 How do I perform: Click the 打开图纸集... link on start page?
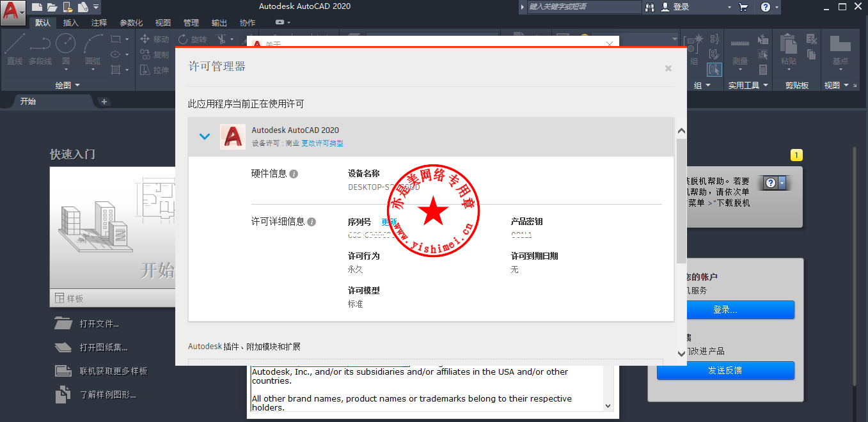coord(104,347)
